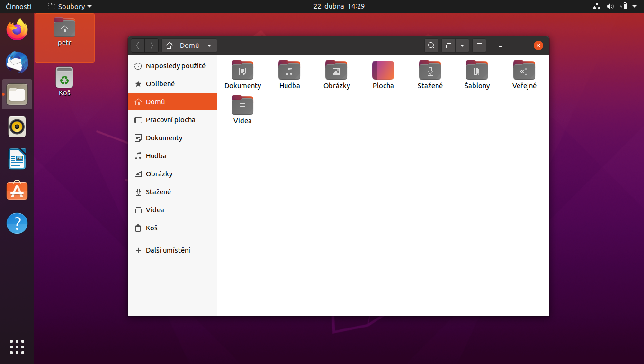
Task: Go to Videa in sidebar
Action: [172, 210]
